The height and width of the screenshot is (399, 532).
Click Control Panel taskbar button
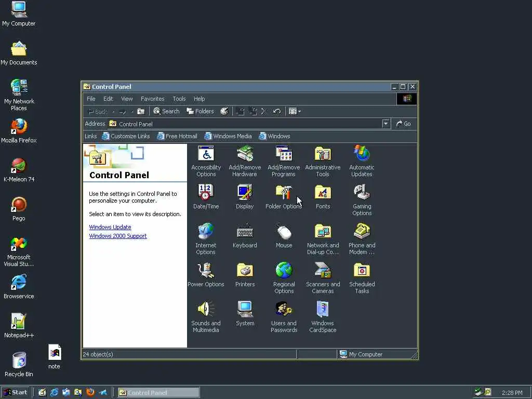coord(158,393)
